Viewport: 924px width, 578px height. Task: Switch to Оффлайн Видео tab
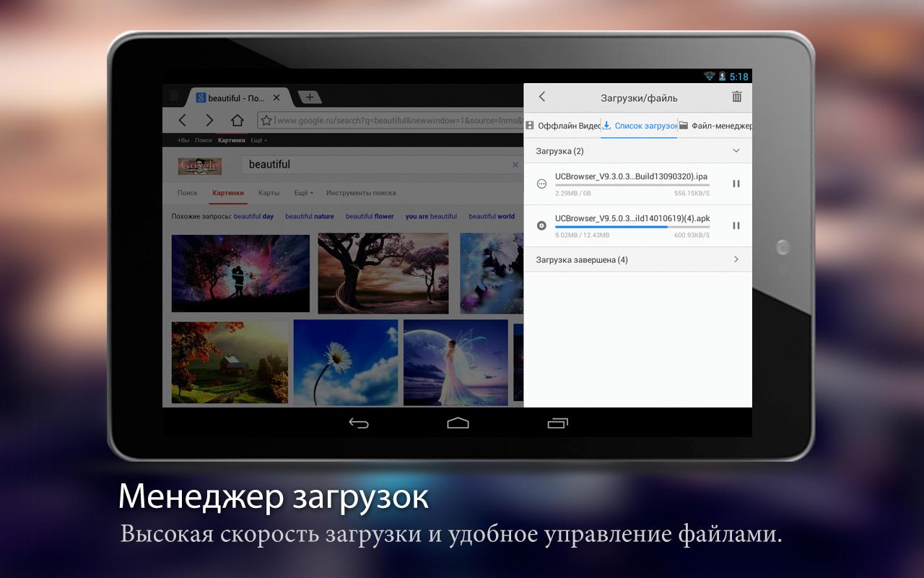tap(563, 126)
